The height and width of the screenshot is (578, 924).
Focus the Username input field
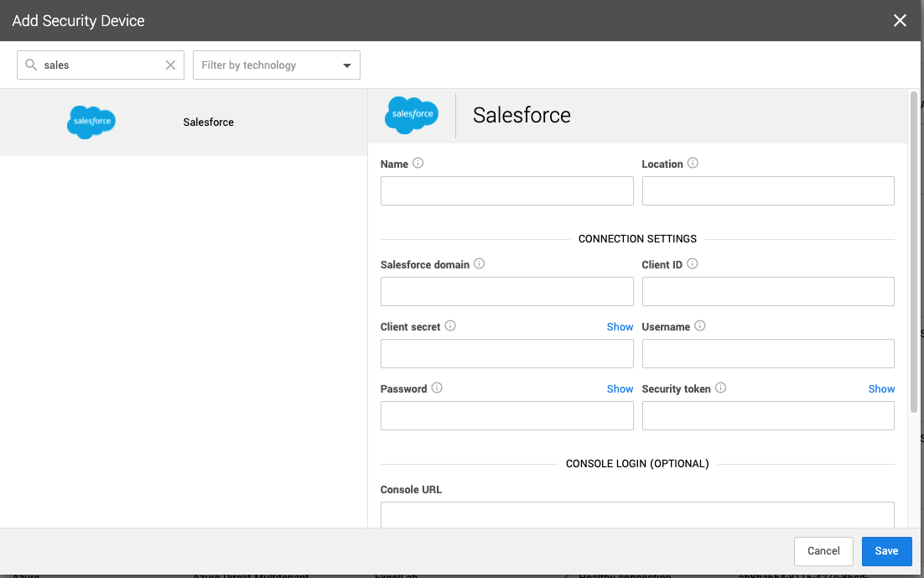tap(768, 353)
